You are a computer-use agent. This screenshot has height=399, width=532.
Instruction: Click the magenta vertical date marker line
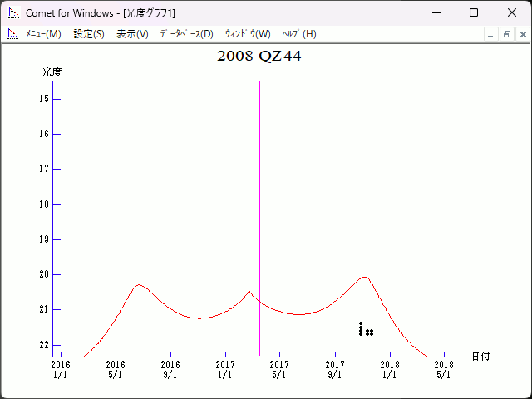point(260,208)
